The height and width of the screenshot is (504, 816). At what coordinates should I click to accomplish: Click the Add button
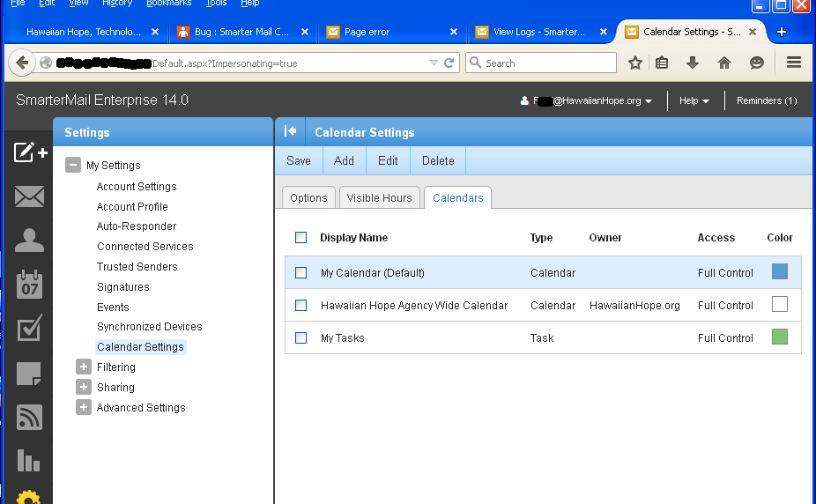click(x=344, y=160)
